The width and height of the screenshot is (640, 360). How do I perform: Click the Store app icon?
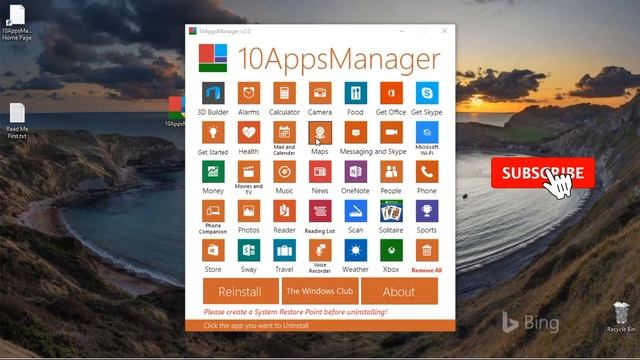coord(213,250)
